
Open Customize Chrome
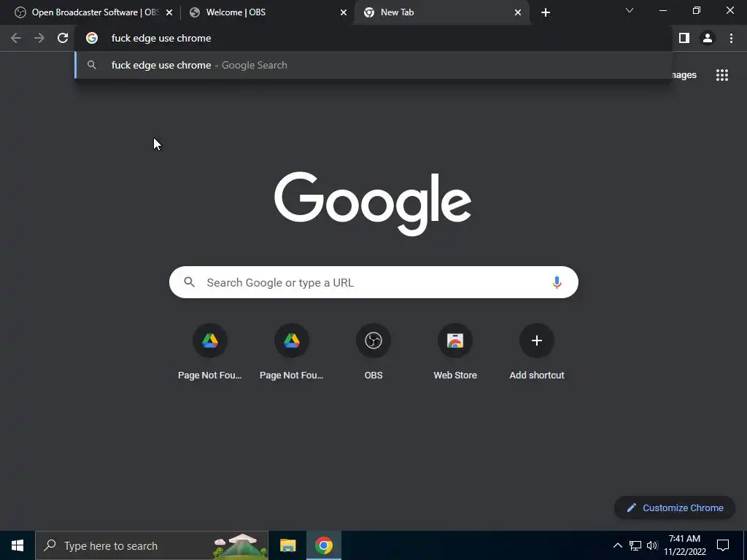tap(675, 507)
